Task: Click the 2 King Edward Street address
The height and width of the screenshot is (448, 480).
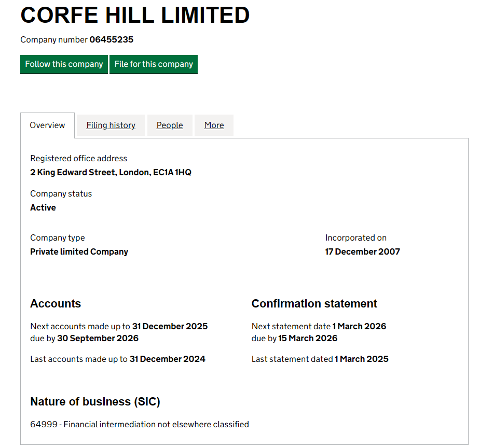Action: pos(111,172)
